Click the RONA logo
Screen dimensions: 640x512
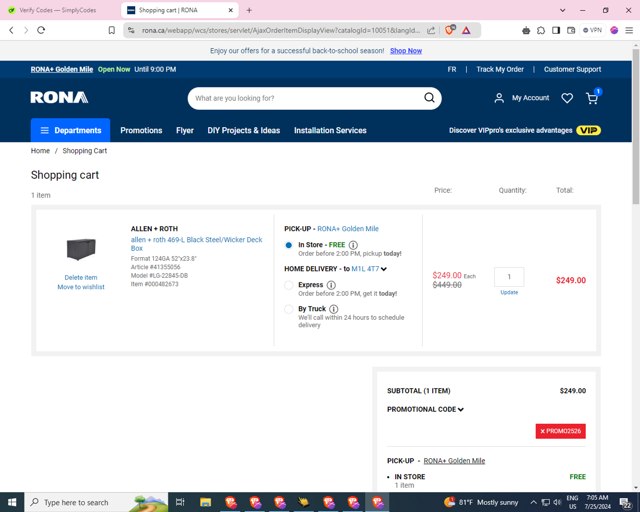(59, 98)
